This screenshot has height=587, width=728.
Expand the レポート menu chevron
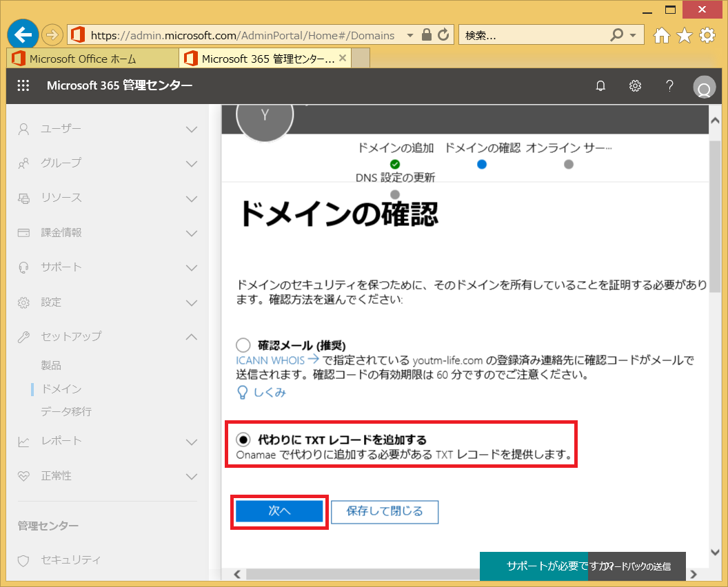[x=192, y=442]
